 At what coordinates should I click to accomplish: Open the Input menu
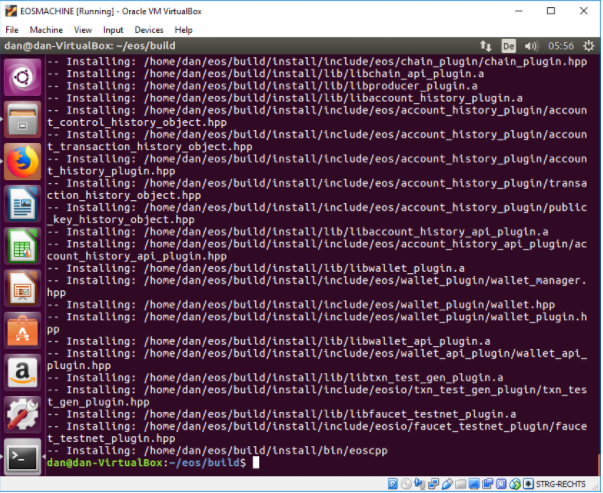[113, 30]
